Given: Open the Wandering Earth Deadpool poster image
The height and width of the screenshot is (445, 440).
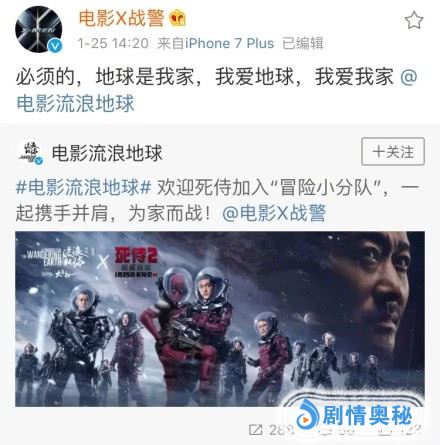Looking at the screenshot, I should pos(220,319).
